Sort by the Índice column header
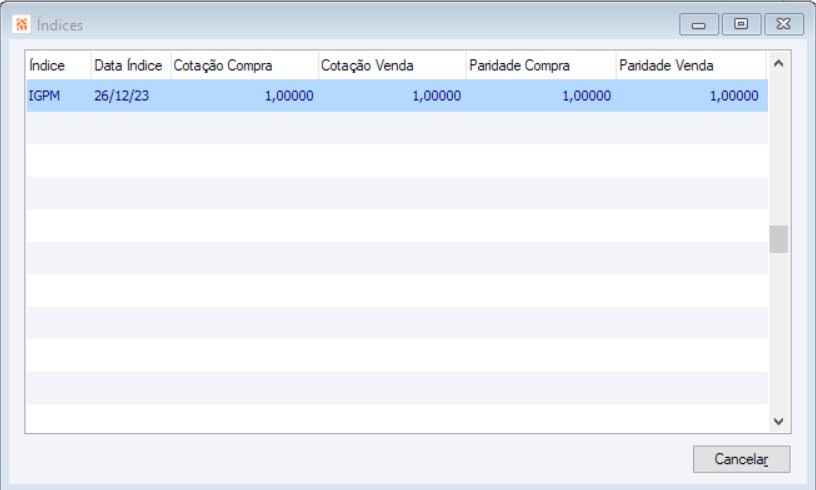The height and width of the screenshot is (490, 816). 59,66
